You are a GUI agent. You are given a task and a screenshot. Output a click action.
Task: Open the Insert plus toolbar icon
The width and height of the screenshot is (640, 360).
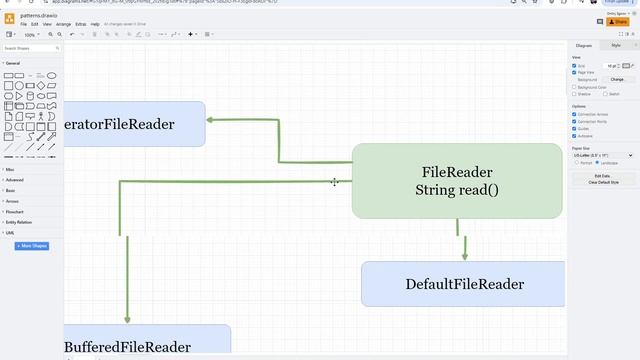[x=192, y=35]
